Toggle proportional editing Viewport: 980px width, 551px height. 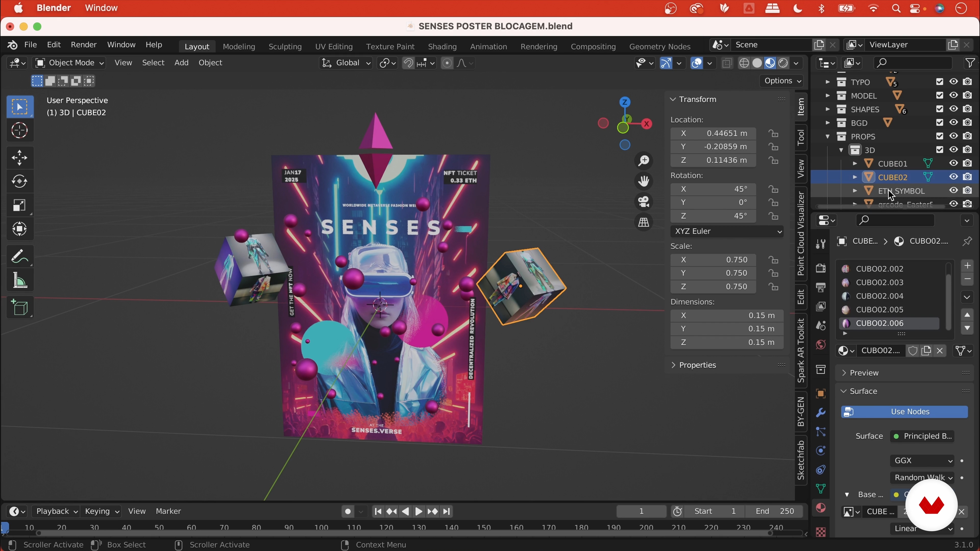[x=447, y=63]
